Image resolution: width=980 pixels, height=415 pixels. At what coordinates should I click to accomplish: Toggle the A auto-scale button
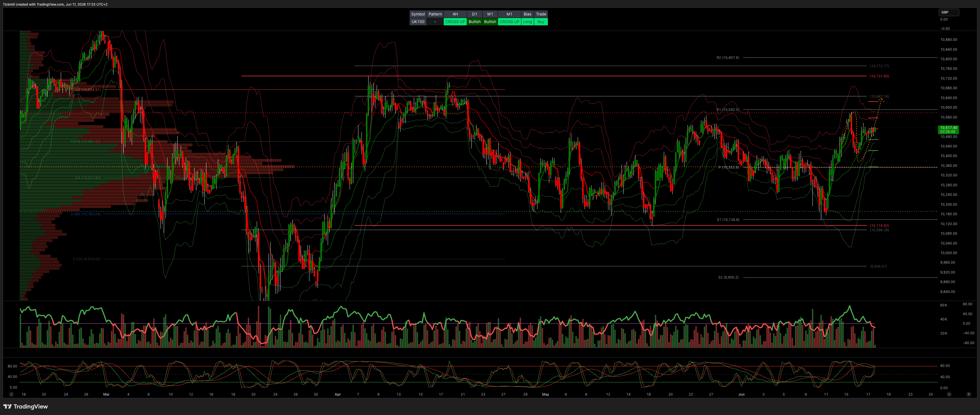click(949, 394)
